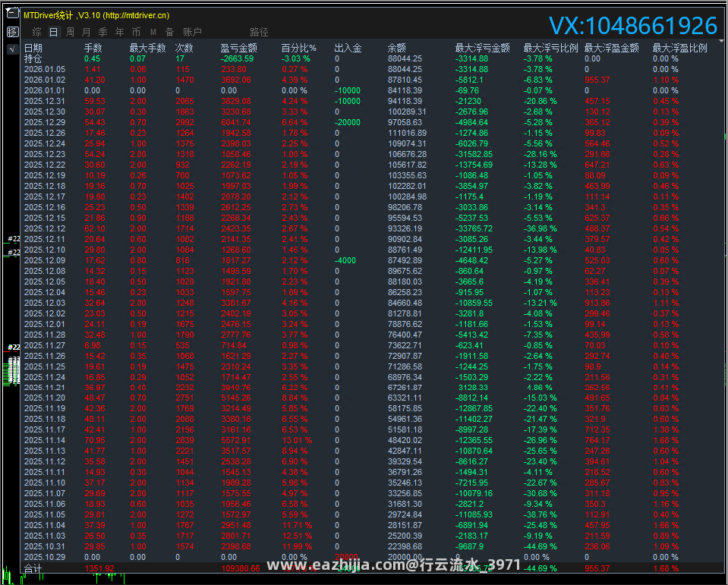Click the 手数 column header
The image size is (728, 585).
(x=93, y=48)
